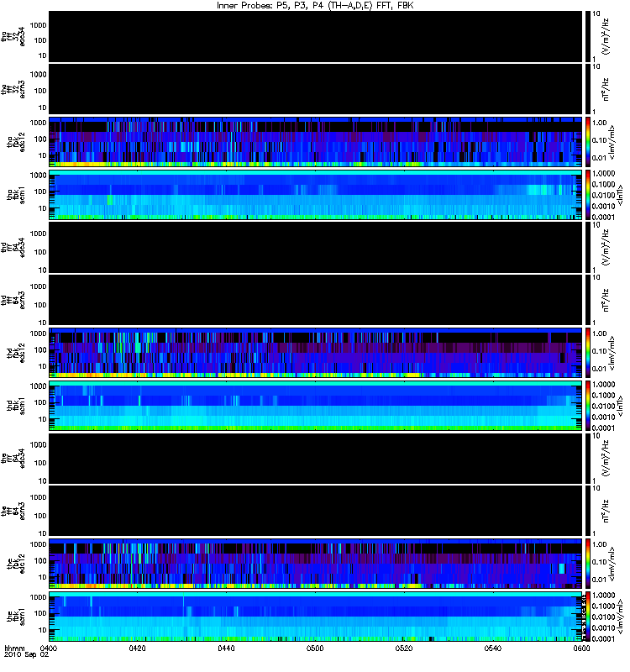Click the color bar beside thd fbk scm1

[x=588, y=406]
